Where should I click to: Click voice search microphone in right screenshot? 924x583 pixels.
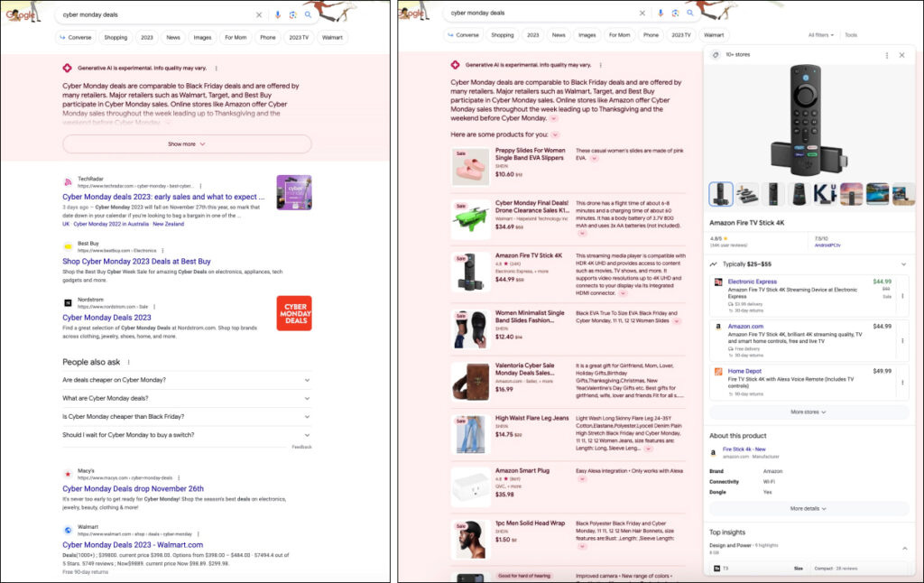point(661,13)
